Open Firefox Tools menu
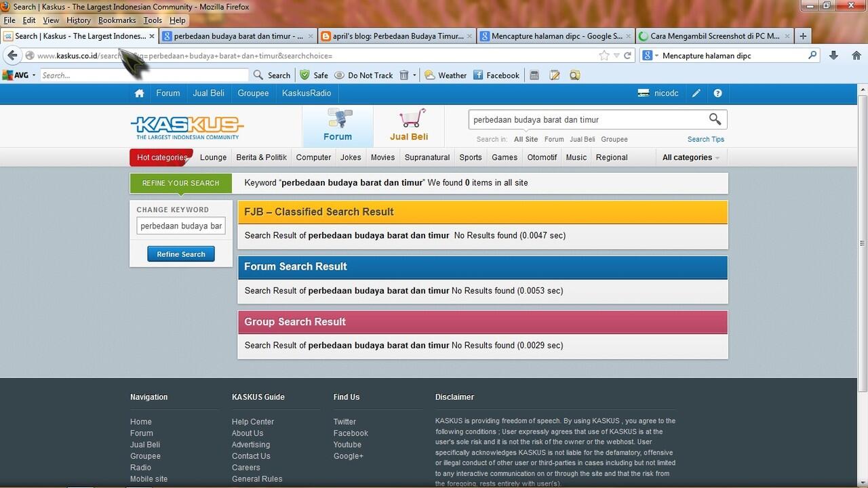The image size is (868, 488). pos(153,20)
